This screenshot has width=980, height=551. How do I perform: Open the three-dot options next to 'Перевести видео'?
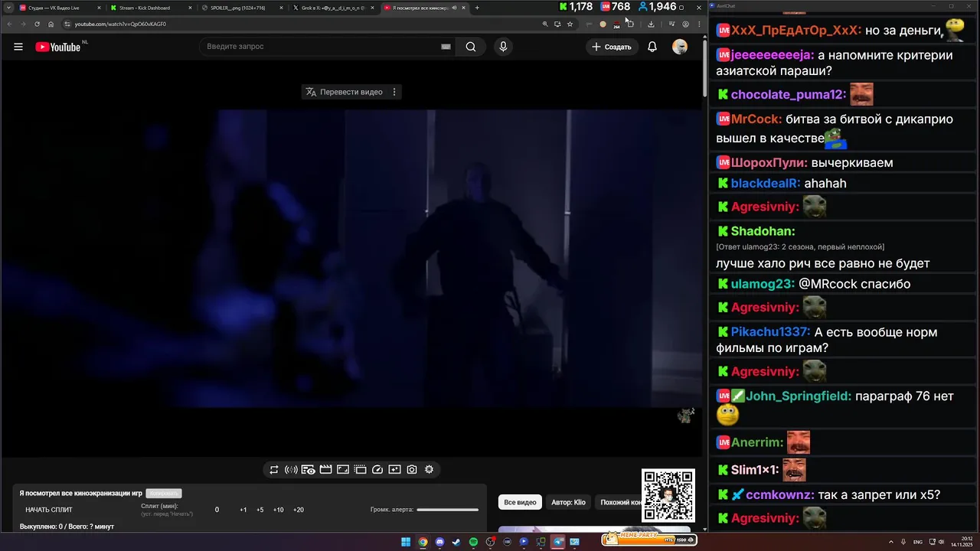pyautogui.click(x=394, y=92)
